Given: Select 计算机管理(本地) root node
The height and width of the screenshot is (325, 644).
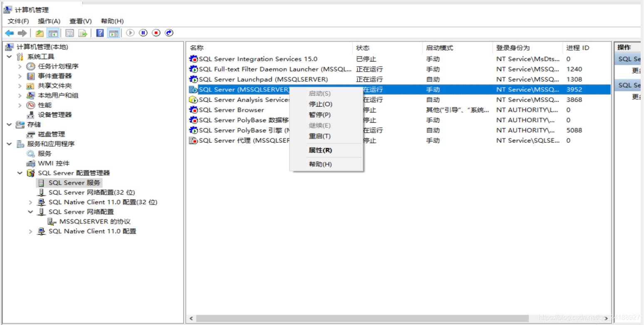Looking at the screenshot, I should 42,47.
